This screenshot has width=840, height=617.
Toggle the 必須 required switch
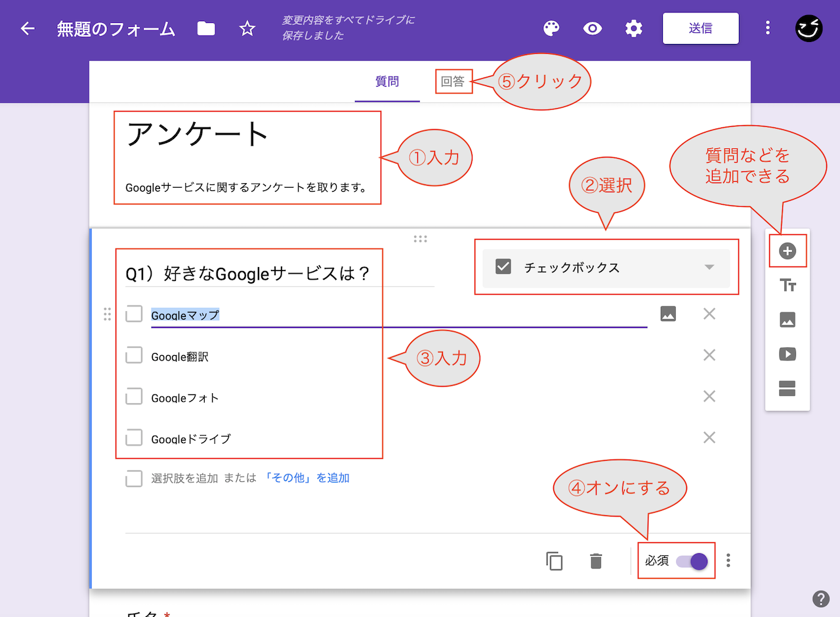(692, 561)
